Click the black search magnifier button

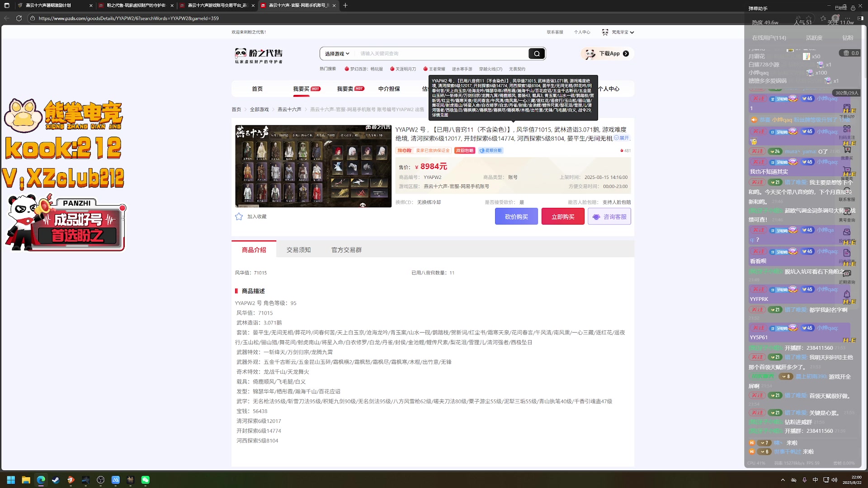[x=537, y=54]
